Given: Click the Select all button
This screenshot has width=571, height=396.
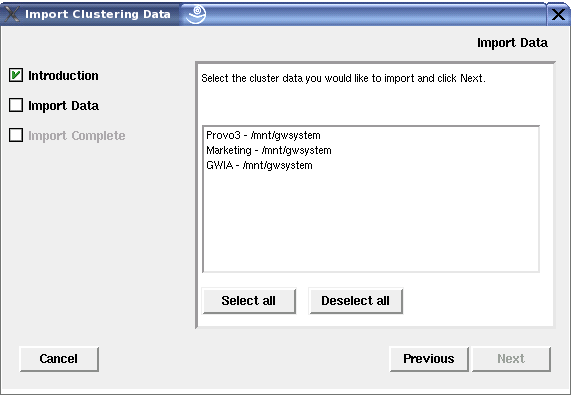Looking at the screenshot, I should tap(249, 301).
